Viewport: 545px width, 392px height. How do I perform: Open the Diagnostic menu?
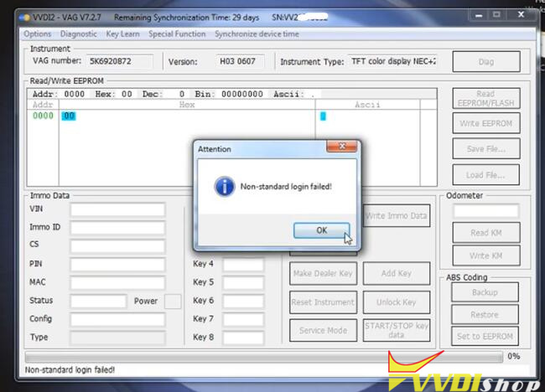click(x=78, y=34)
